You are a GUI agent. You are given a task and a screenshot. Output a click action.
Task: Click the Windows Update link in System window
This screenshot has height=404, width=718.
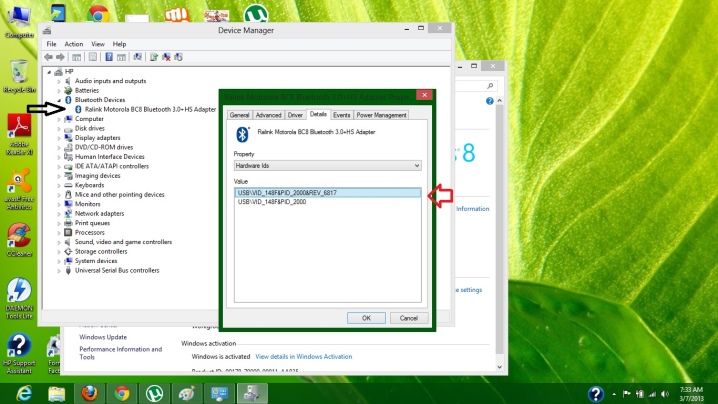click(x=103, y=337)
